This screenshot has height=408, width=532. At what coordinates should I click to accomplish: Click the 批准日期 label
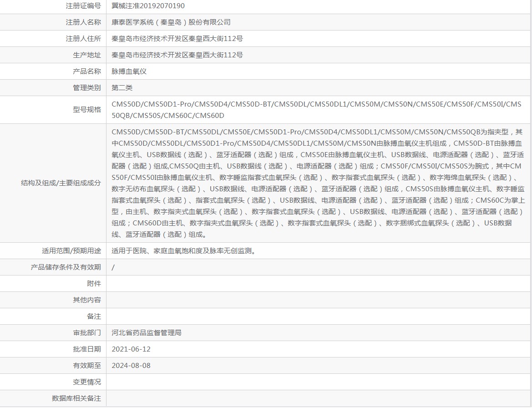(87, 349)
